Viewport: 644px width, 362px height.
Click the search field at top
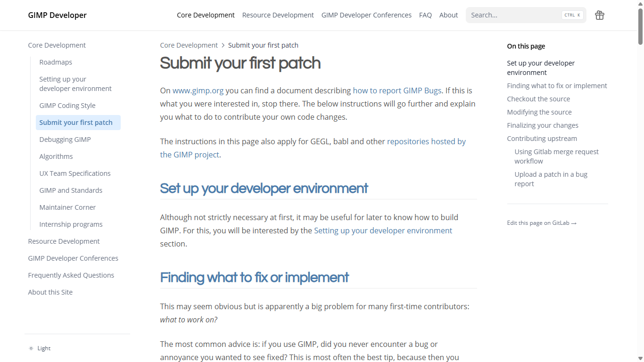[x=514, y=15]
